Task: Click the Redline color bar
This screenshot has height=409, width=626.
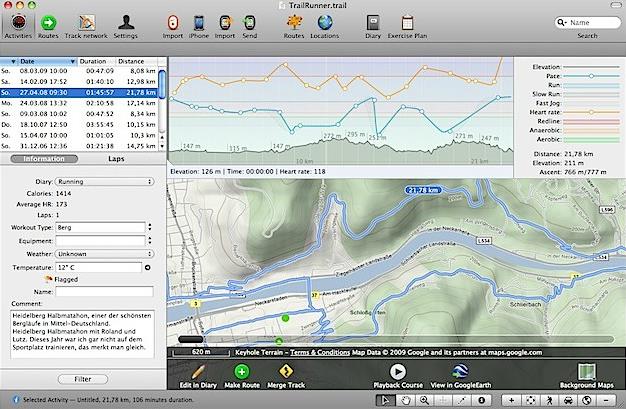Action: coord(591,121)
